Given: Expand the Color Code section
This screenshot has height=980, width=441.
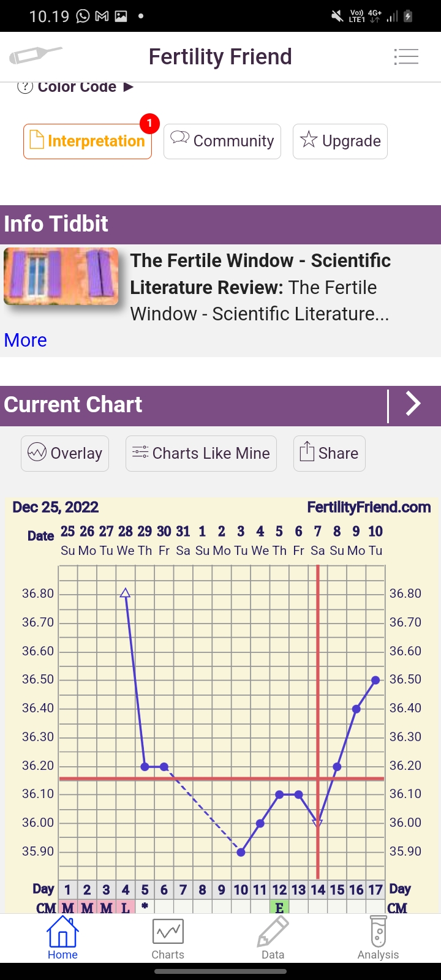Looking at the screenshot, I should (77, 87).
